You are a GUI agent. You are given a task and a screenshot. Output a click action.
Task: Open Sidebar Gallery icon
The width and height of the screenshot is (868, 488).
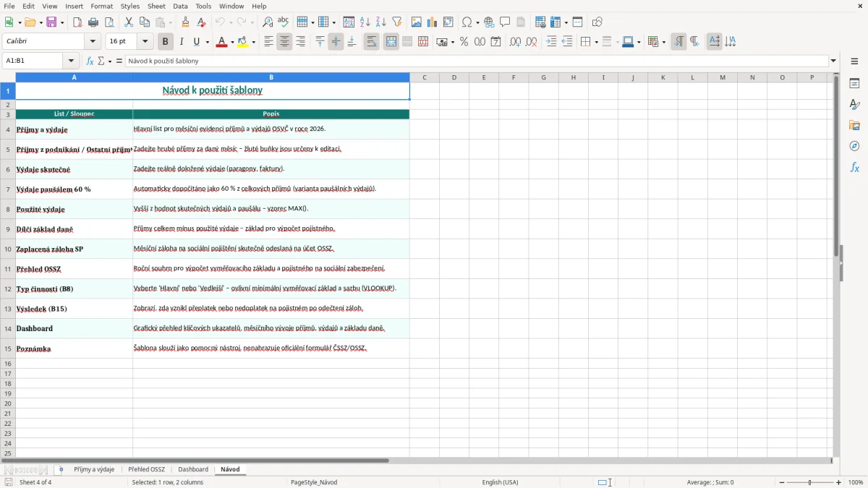854,125
